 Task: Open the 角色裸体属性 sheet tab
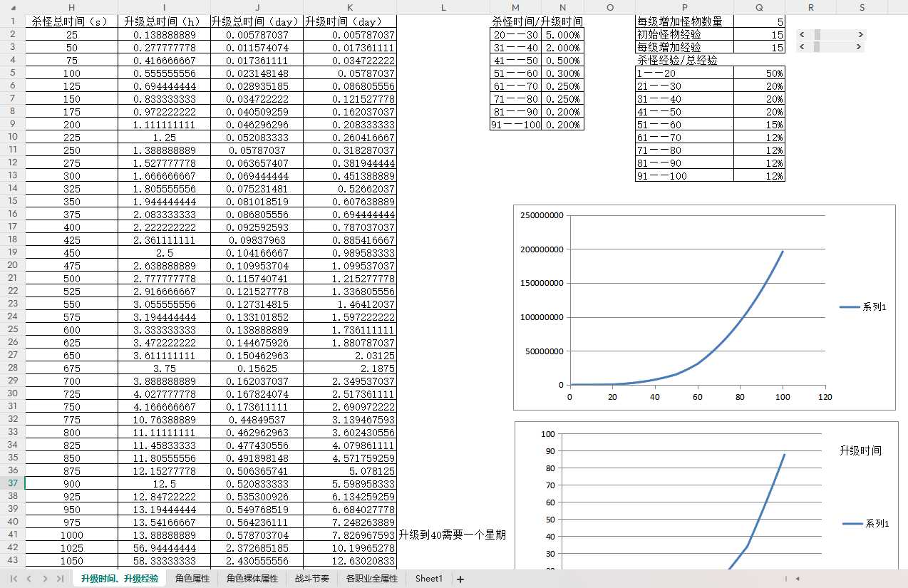pyautogui.click(x=252, y=579)
